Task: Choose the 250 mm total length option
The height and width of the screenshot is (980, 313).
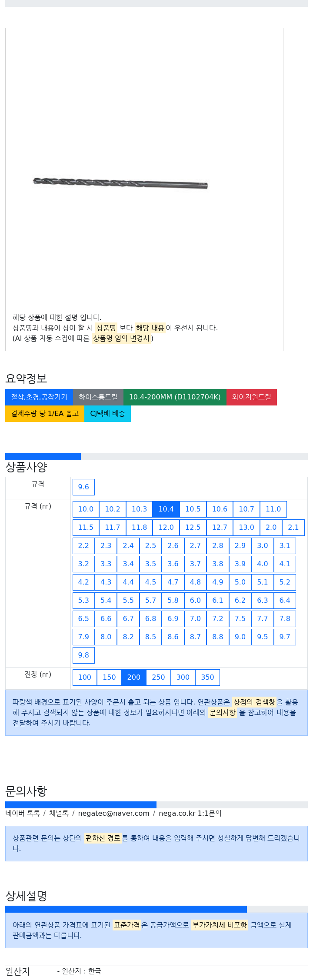Action: (158, 677)
